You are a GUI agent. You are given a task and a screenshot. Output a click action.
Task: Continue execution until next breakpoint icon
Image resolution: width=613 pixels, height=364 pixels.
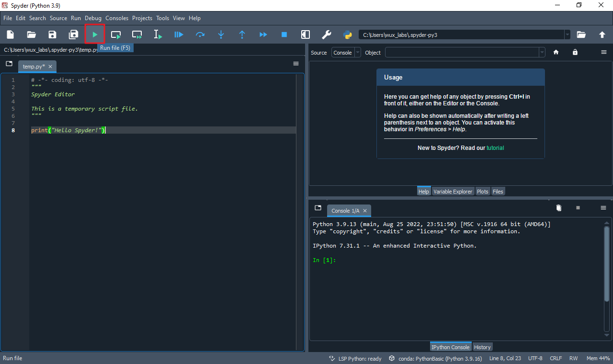(x=263, y=34)
